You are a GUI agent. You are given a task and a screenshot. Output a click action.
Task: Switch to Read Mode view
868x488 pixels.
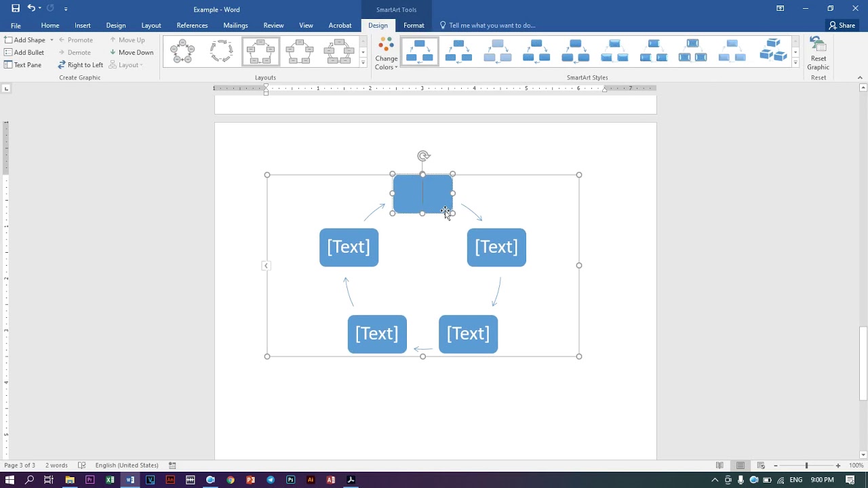(x=719, y=466)
